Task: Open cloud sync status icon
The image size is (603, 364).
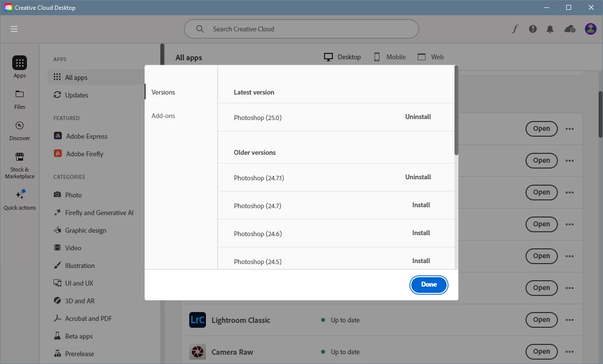Action: 570,29
